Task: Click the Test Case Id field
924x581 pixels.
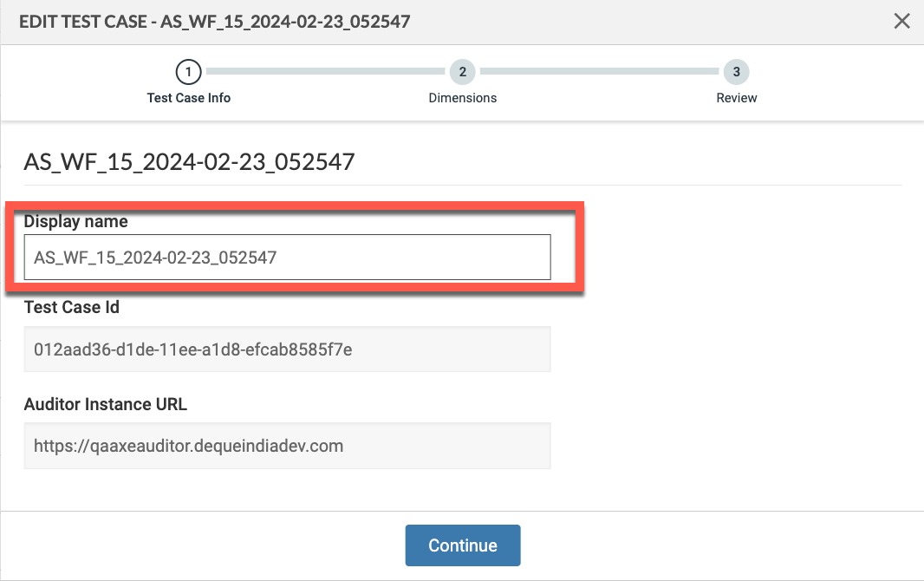Action: (x=286, y=349)
